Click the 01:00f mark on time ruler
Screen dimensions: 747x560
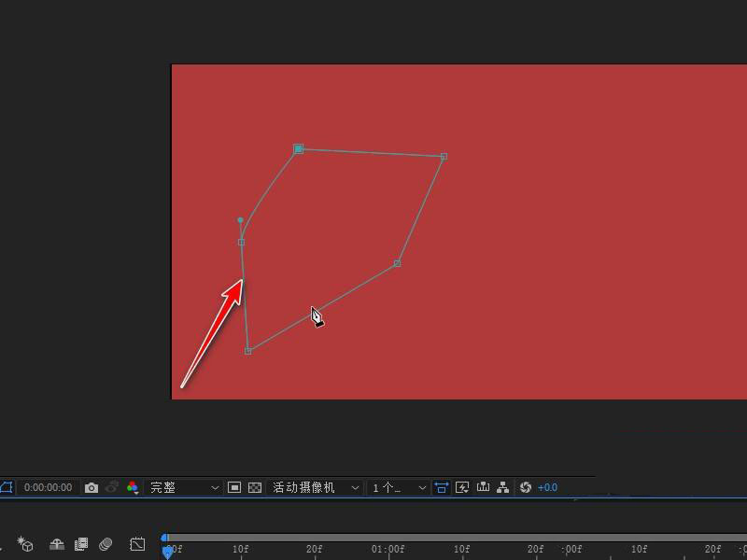(x=388, y=549)
